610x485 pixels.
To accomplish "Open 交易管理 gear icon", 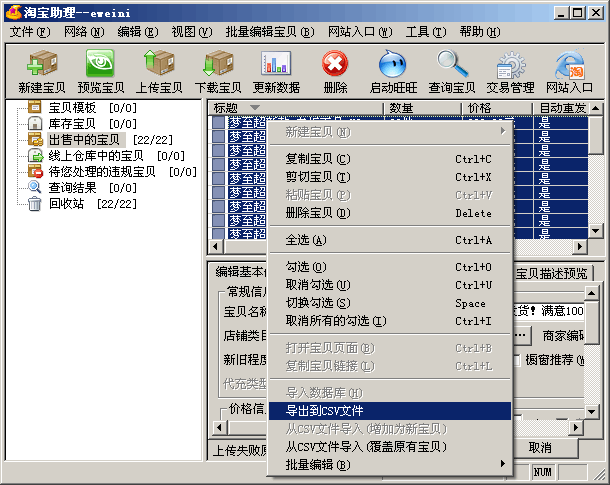I will pos(510,65).
